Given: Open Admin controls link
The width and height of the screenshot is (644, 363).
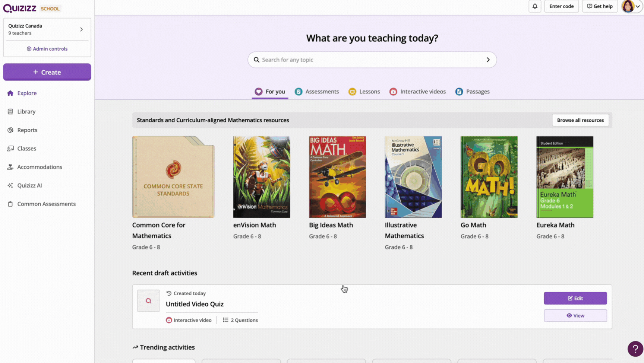Looking at the screenshot, I should pyautogui.click(x=47, y=49).
